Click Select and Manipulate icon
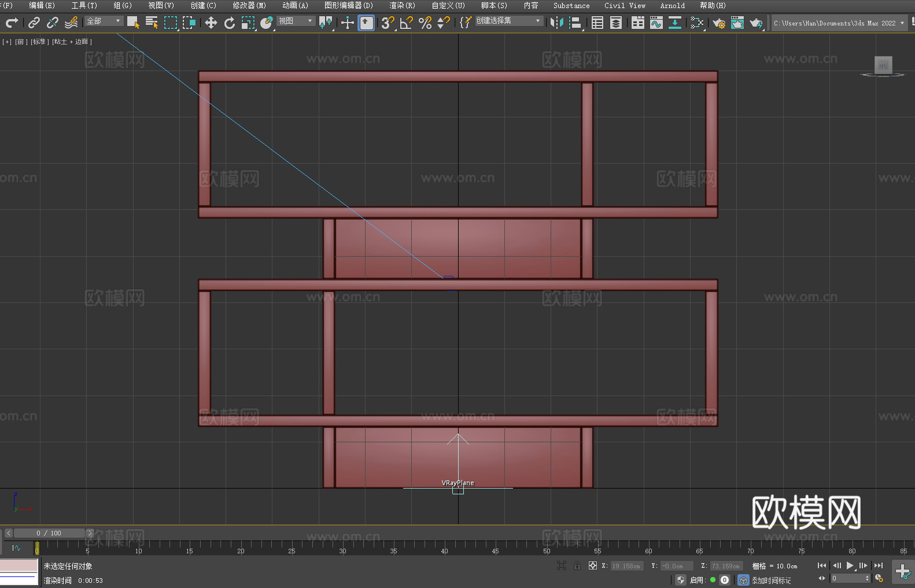915x588 pixels. coord(348,23)
